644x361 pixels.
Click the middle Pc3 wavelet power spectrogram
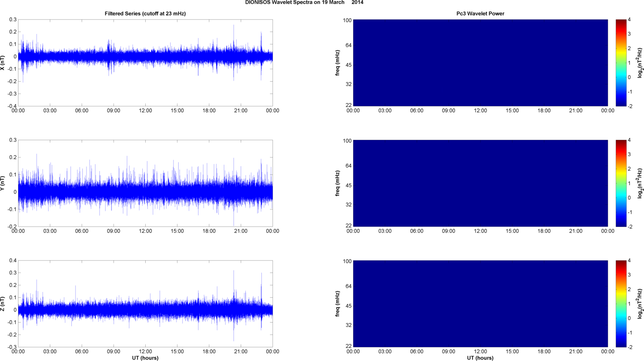click(480, 183)
